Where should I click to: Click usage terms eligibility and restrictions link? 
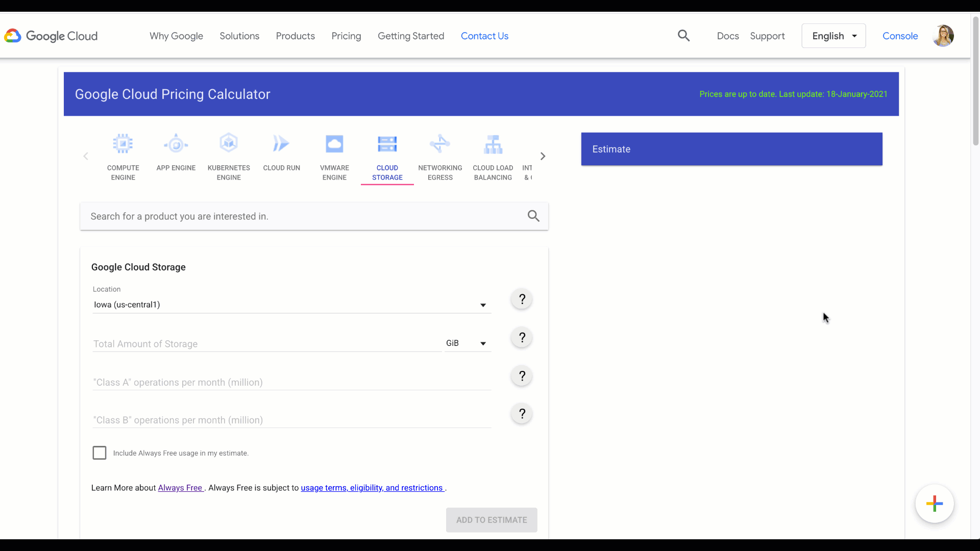click(x=372, y=487)
